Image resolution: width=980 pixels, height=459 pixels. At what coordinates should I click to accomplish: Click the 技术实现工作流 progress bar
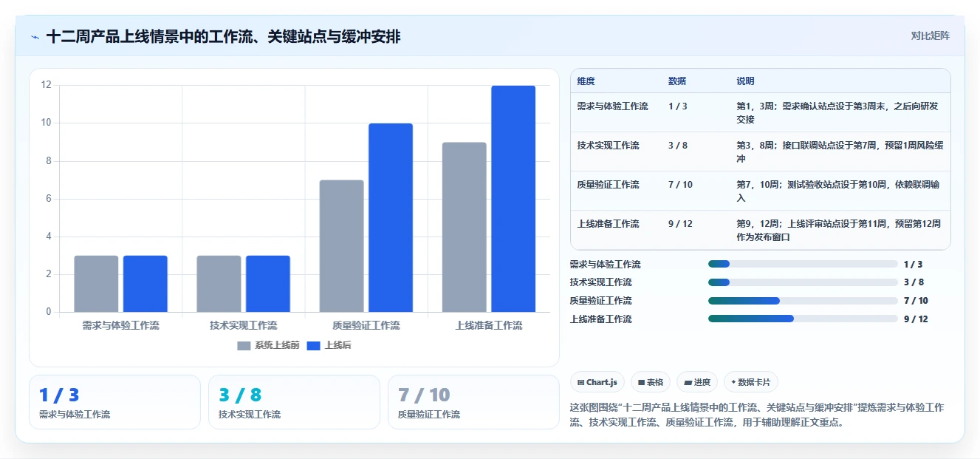803,282
